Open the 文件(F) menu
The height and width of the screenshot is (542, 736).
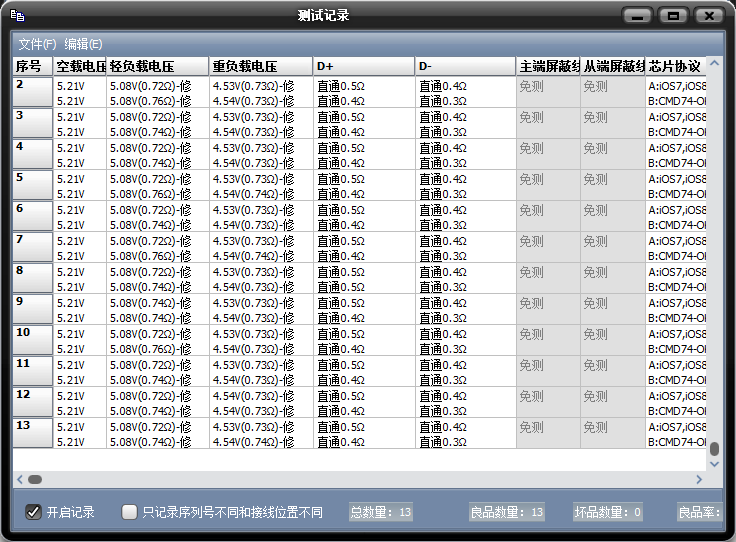pos(37,44)
